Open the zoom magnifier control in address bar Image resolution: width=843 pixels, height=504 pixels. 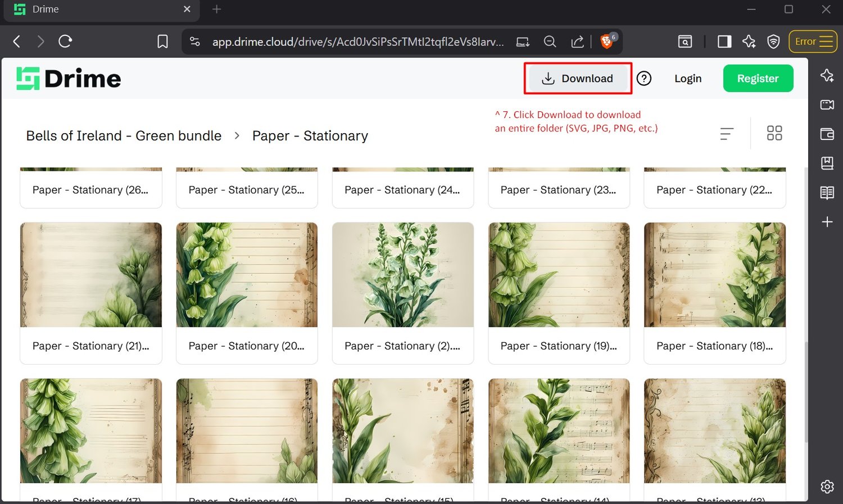coord(550,42)
